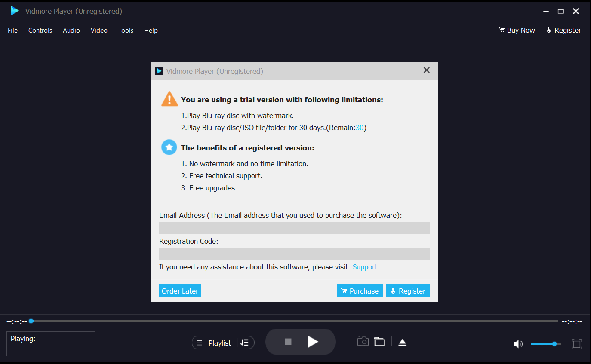Start playback with the play button
591x364 pixels.
click(x=313, y=342)
